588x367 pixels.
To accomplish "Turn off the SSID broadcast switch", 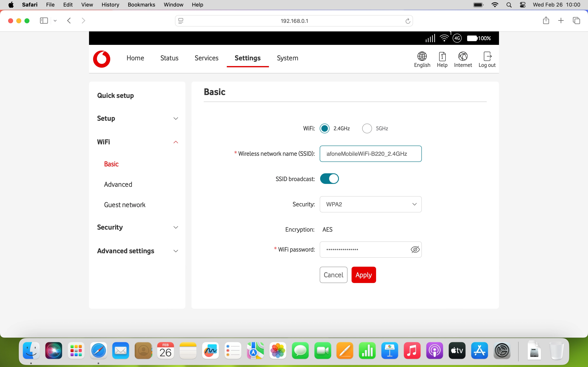I will (329, 179).
